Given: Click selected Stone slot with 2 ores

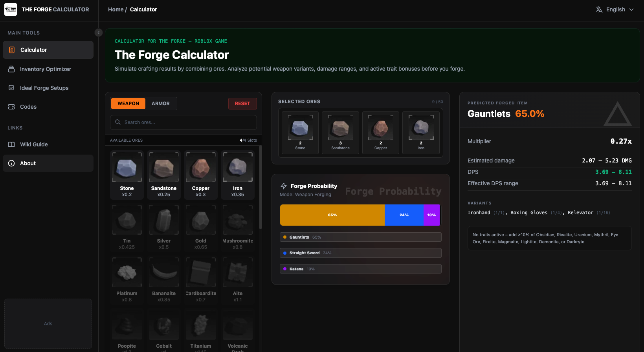Looking at the screenshot, I should [x=300, y=133].
